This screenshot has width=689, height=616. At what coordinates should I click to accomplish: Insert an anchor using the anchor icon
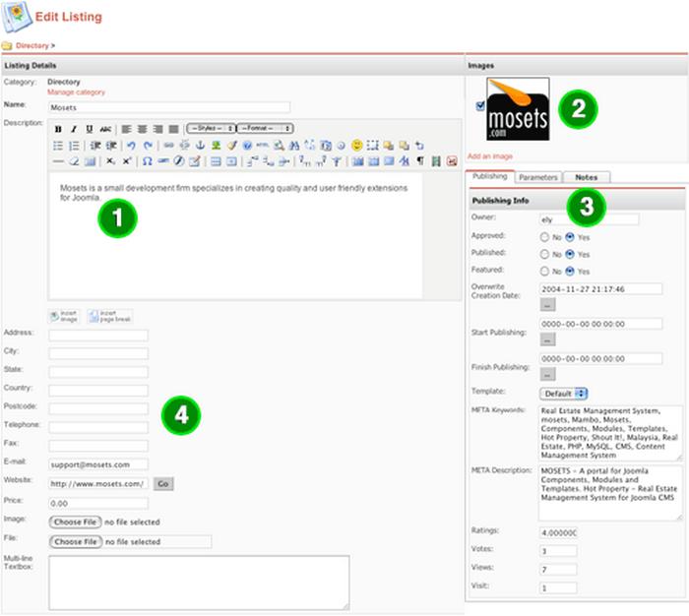(201, 145)
